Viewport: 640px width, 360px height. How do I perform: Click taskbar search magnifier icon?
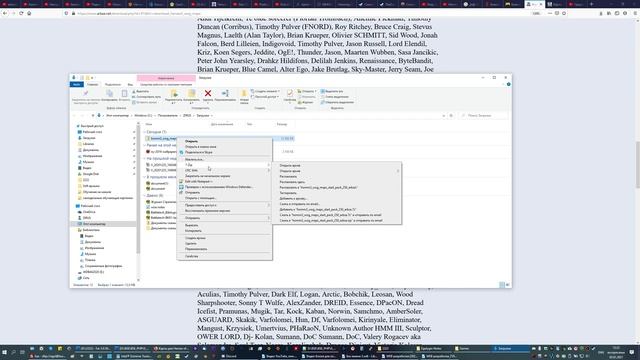pos(13,352)
